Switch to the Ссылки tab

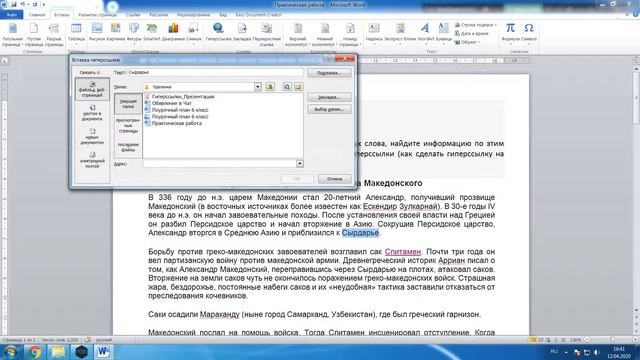[133, 15]
